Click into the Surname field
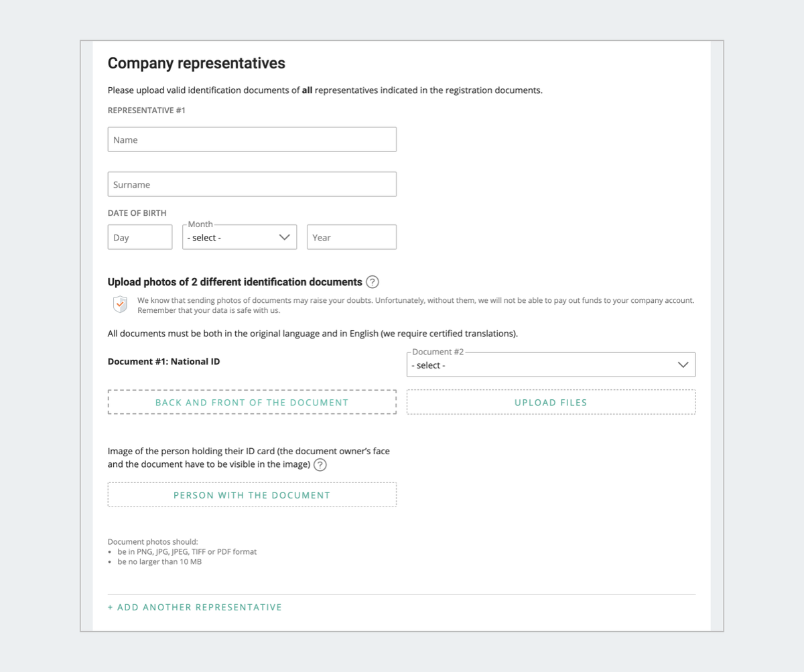Image resolution: width=804 pixels, height=672 pixels. click(x=252, y=184)
